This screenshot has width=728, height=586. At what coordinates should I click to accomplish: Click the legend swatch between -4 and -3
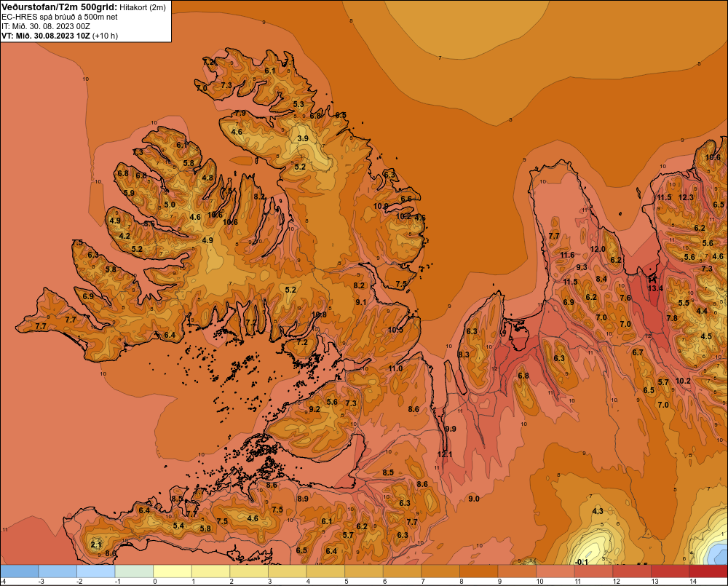[x=19, y=571]
